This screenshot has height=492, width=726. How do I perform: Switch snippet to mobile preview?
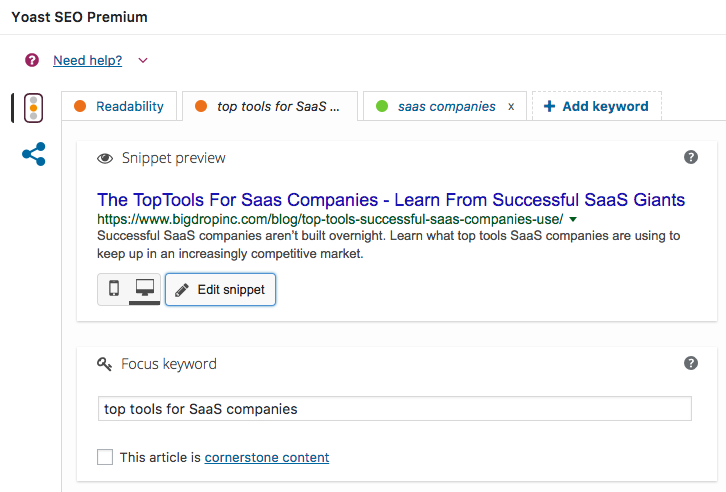113,289
